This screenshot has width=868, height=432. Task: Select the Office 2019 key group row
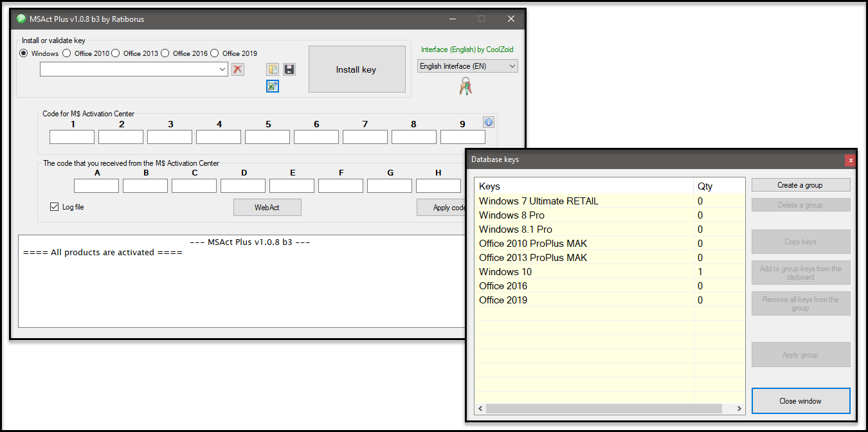[610, 300]
